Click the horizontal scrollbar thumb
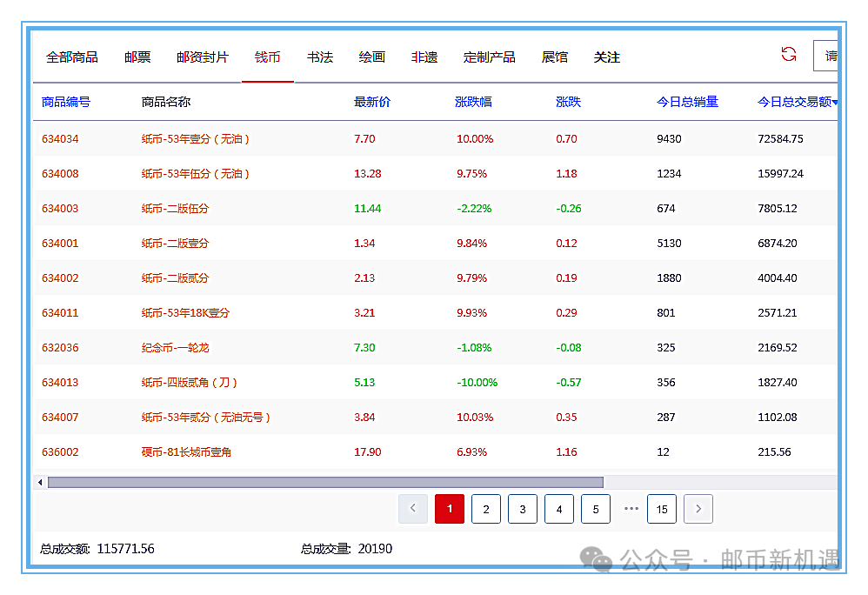The height and width of the screenshot is (595, 868). [x=325, y=482]
